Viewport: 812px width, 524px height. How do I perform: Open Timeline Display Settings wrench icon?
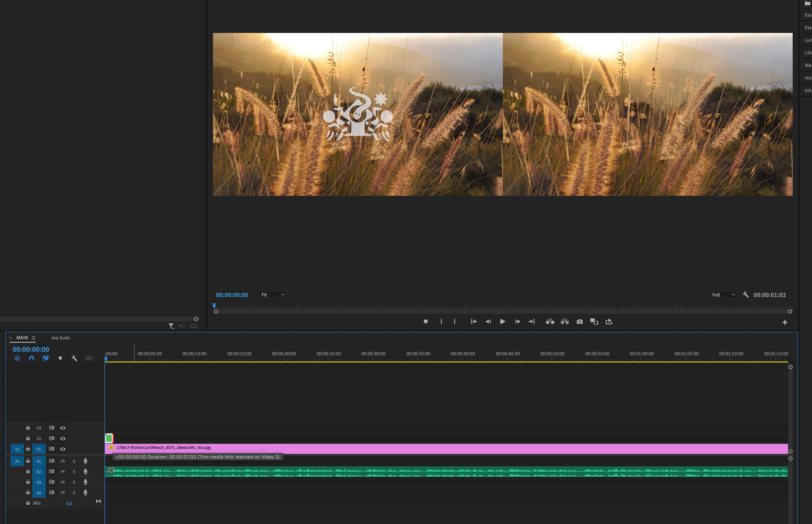tap(74, 358)
